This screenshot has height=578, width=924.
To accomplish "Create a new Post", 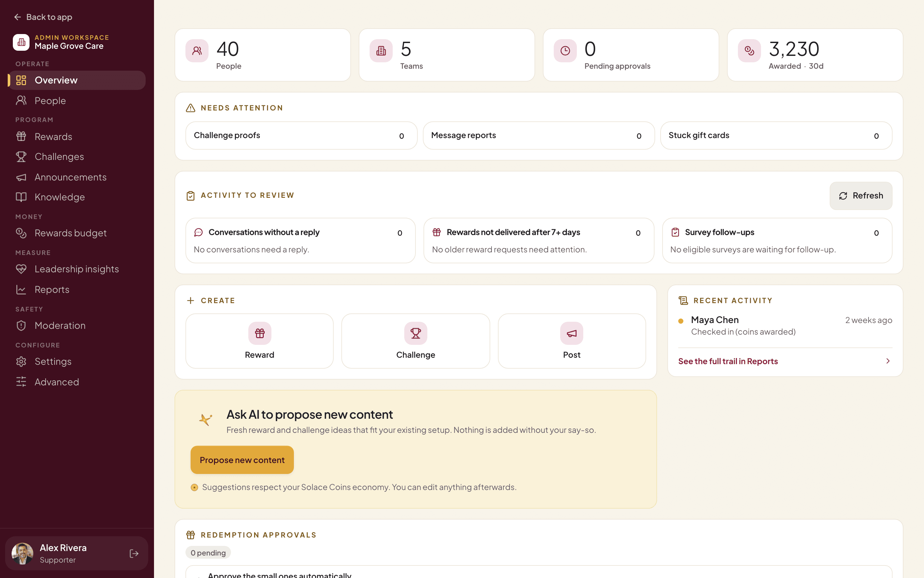I will (572, 341).
